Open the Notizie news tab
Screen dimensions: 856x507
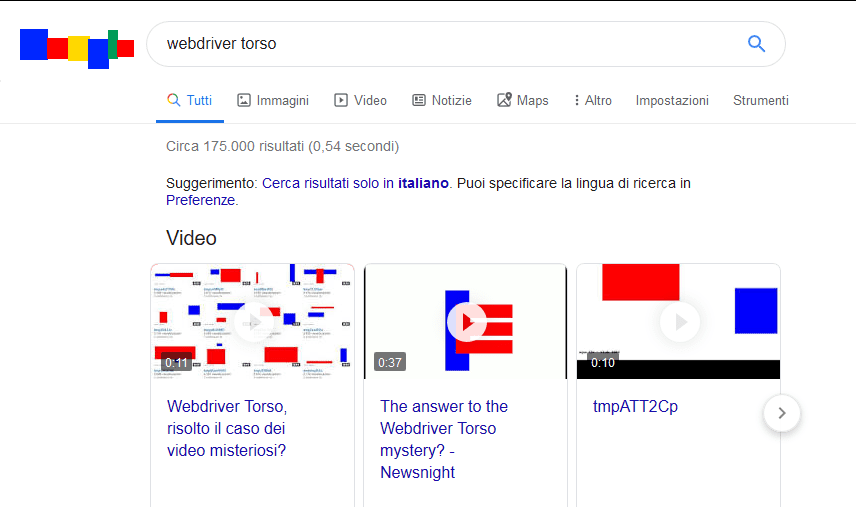click(441, 100)
